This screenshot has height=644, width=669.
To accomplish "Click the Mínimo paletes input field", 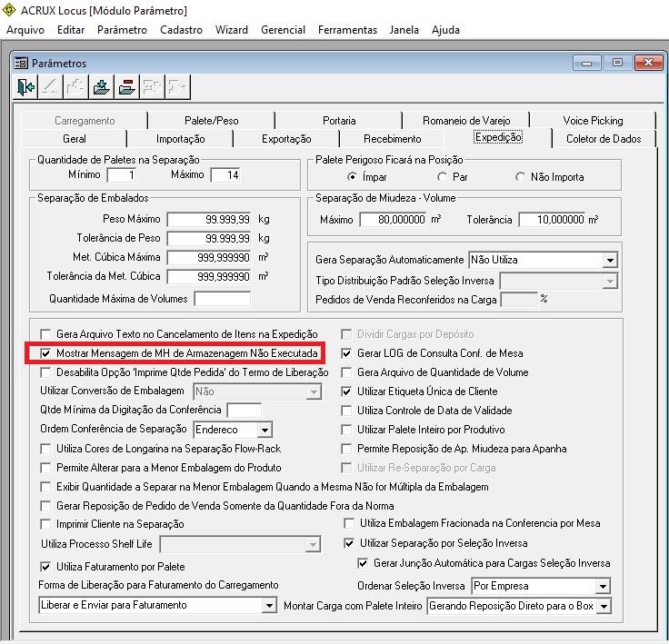I will [122, 175].
